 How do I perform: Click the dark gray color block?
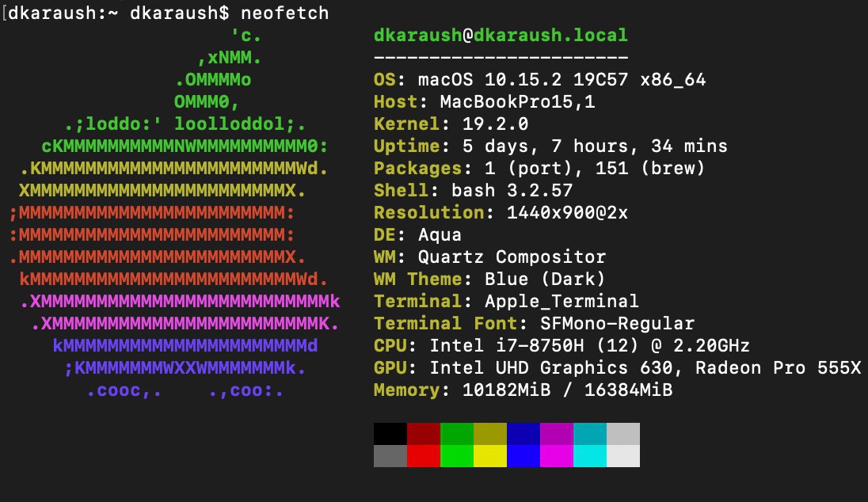click(x=390, y=456)
